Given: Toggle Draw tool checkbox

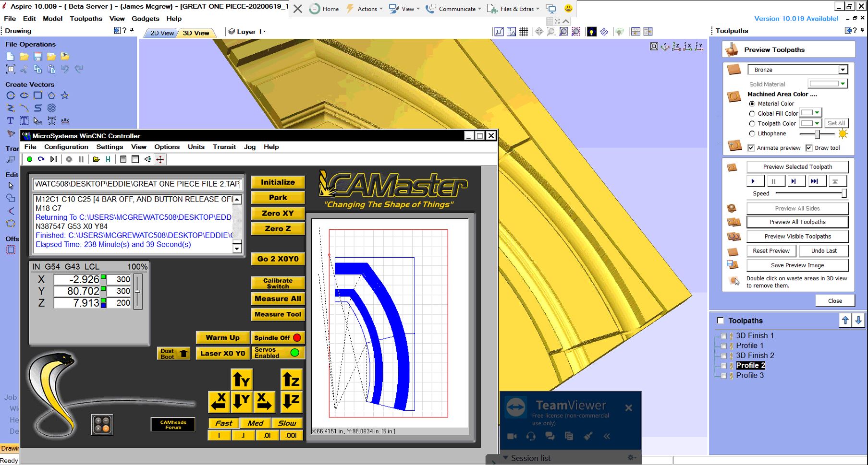Looking at the screenshot, I should 809,148.
